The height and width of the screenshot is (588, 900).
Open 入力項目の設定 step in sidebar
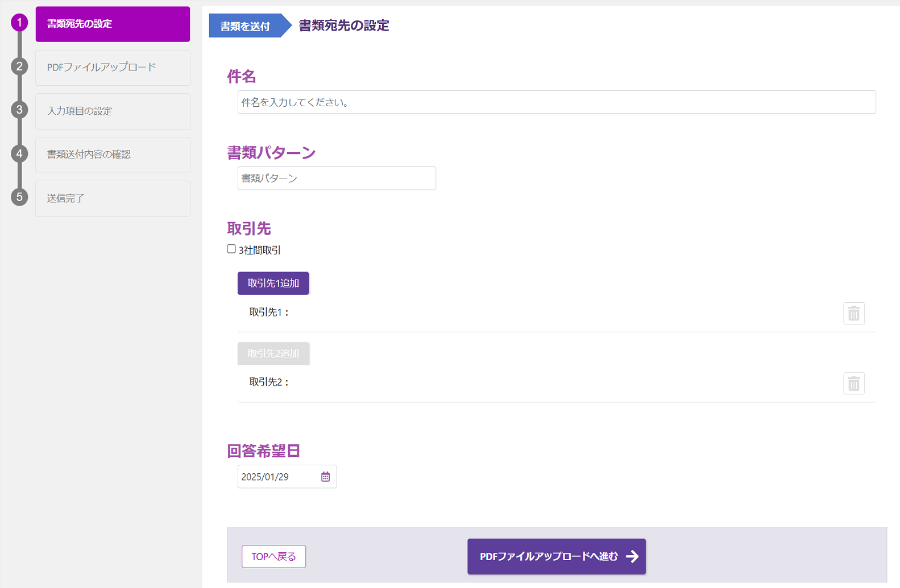click(x=113, y=111)
